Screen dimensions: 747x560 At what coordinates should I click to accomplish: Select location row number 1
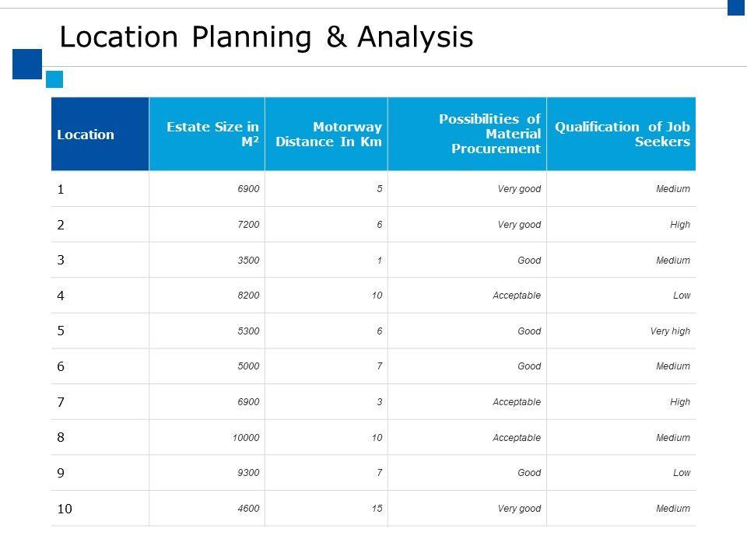(x=61, y=189)
